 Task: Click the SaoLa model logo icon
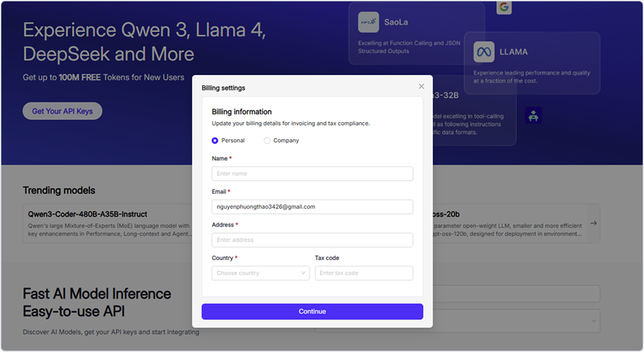369,22
